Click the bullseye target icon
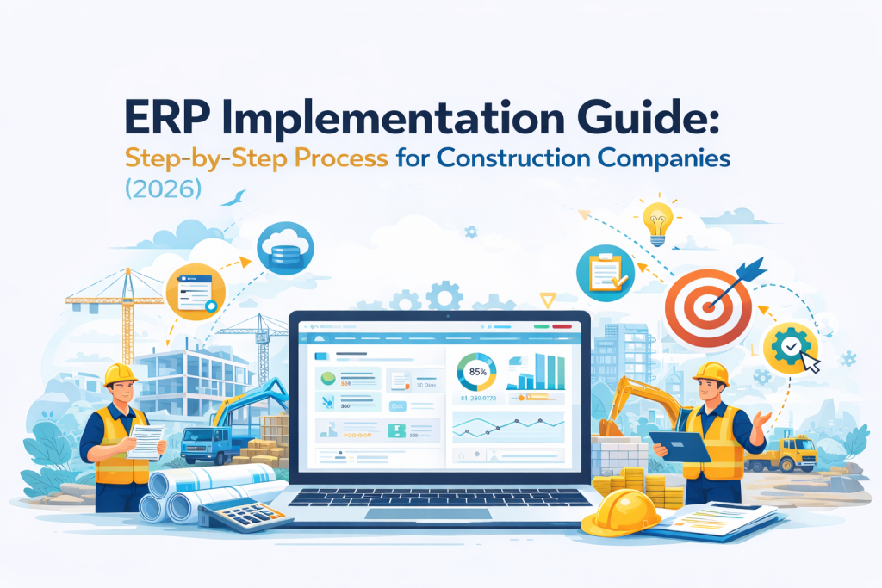Screen dimensions: 882x588 (x=710, y=306)
